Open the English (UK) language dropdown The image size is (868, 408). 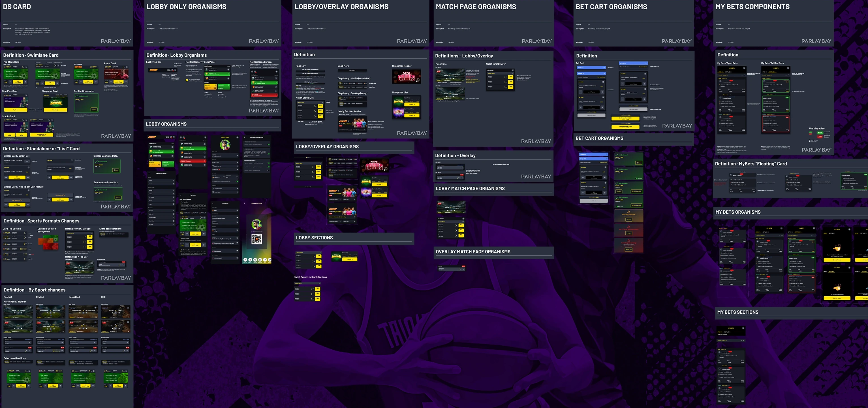click(219, 177)
